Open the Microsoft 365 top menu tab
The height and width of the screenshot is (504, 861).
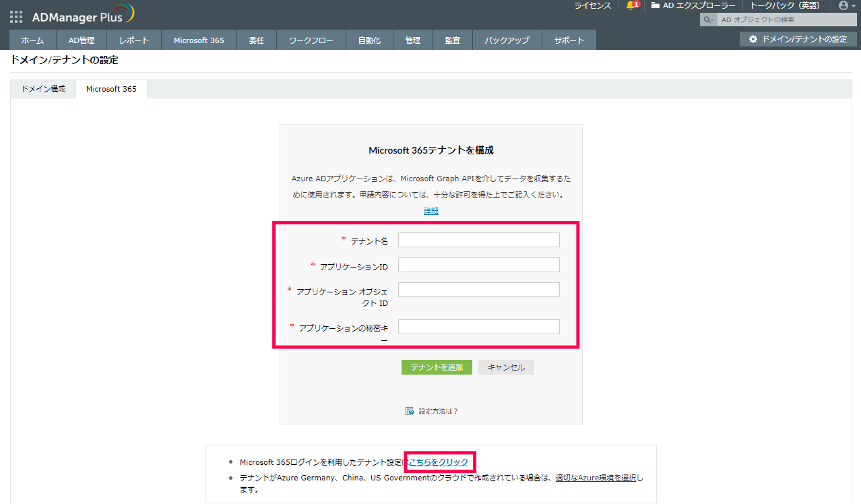coord(199,40)
